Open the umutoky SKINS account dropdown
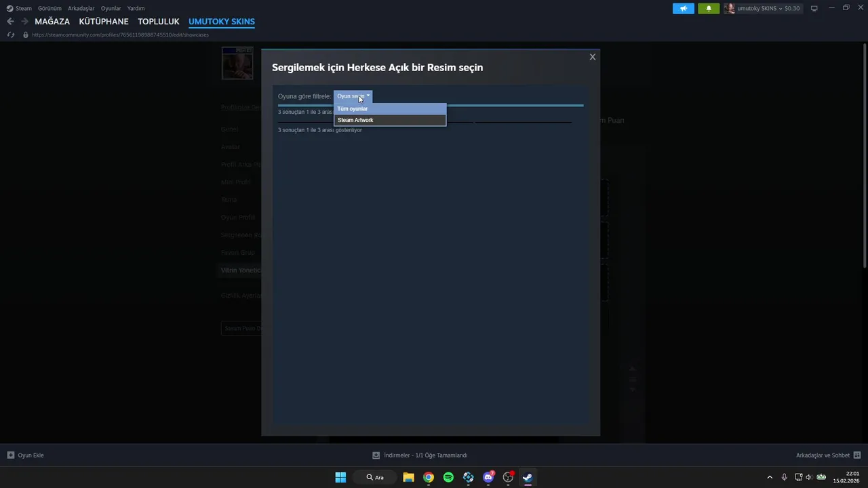868x488 pixels. pyautogui.click(x=762, y=8)
